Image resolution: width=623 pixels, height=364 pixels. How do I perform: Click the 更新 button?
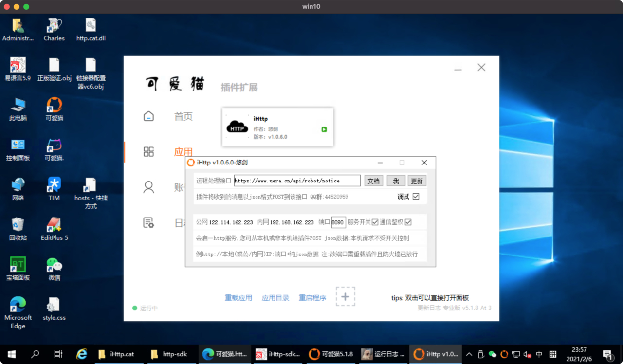tap(417, 181)
